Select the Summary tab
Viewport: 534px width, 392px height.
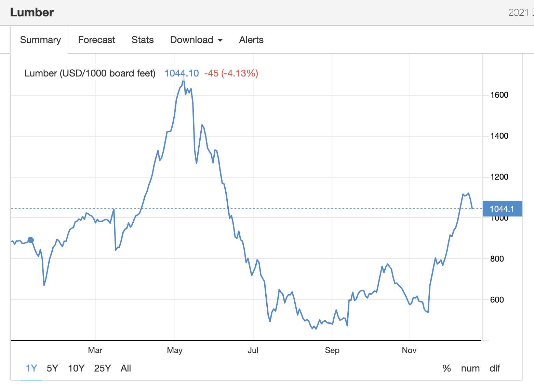click(40, 40)
